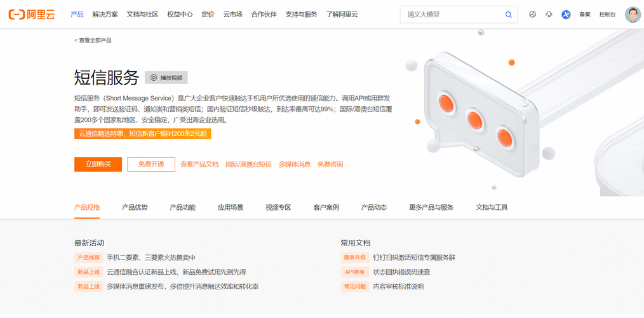Switch to the 产品动态 tab
Image resolution: width=644 pixels, height=318 pixels.
374,207
